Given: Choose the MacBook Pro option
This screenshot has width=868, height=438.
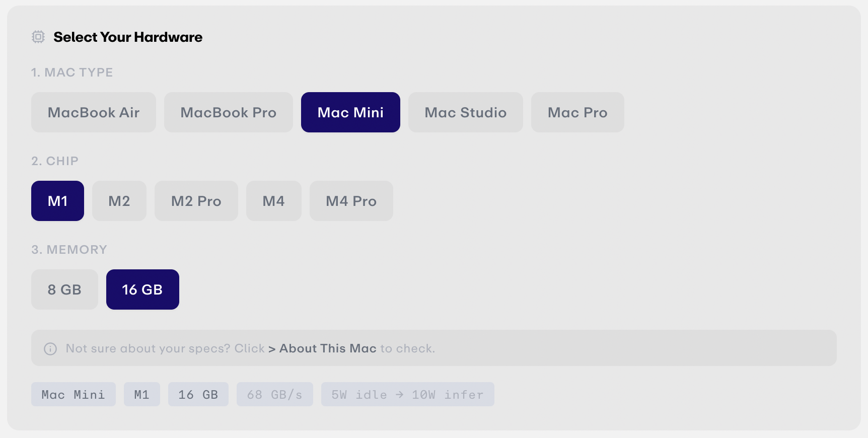Looking at the screenshot, I should click(x=229, y=112).
